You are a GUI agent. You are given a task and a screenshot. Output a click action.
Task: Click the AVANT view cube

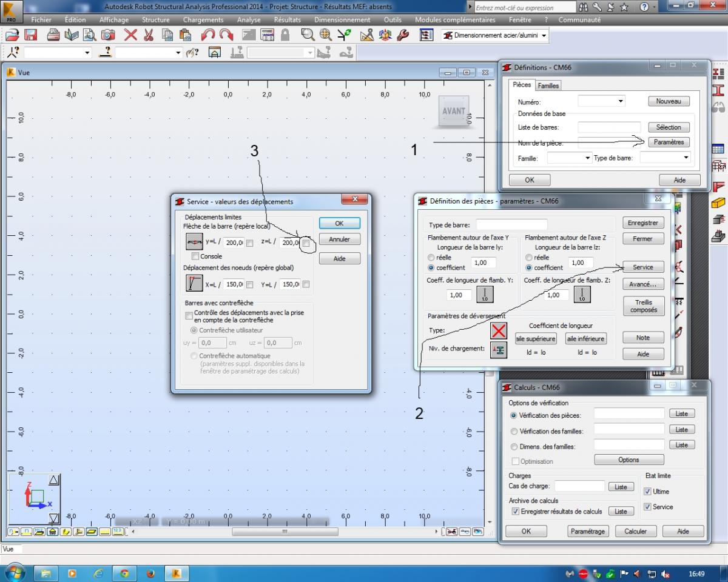point(453,112)
